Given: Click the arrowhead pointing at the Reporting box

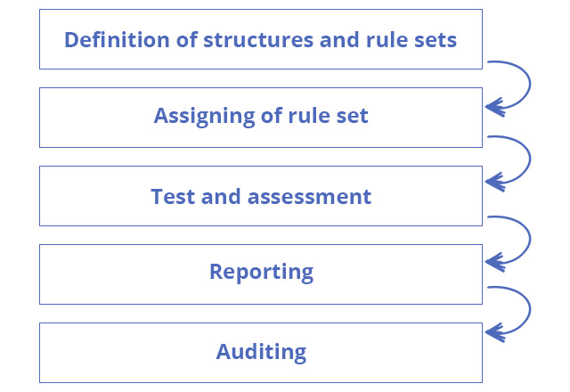Looking at the screenshot, I should [495, 262].
